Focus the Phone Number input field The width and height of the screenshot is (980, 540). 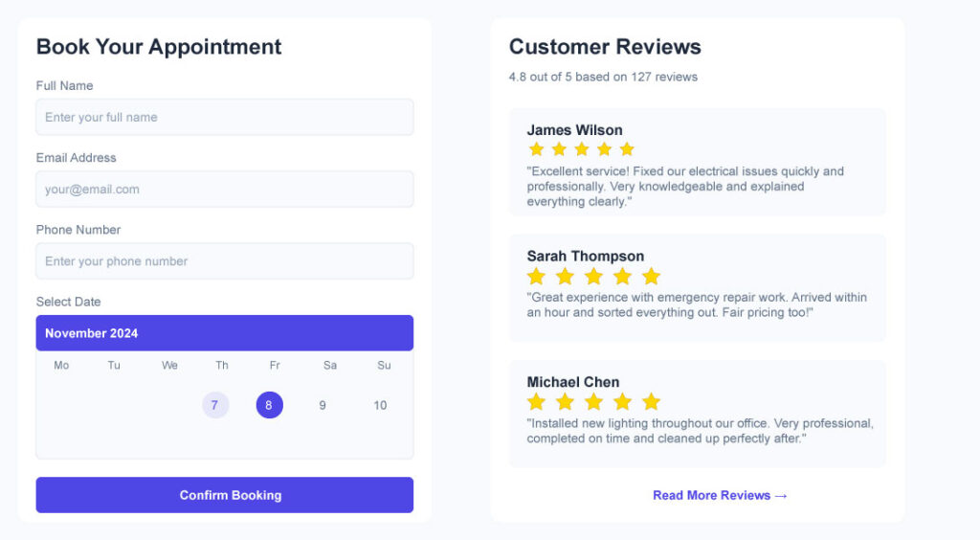(x=224, y=260)
